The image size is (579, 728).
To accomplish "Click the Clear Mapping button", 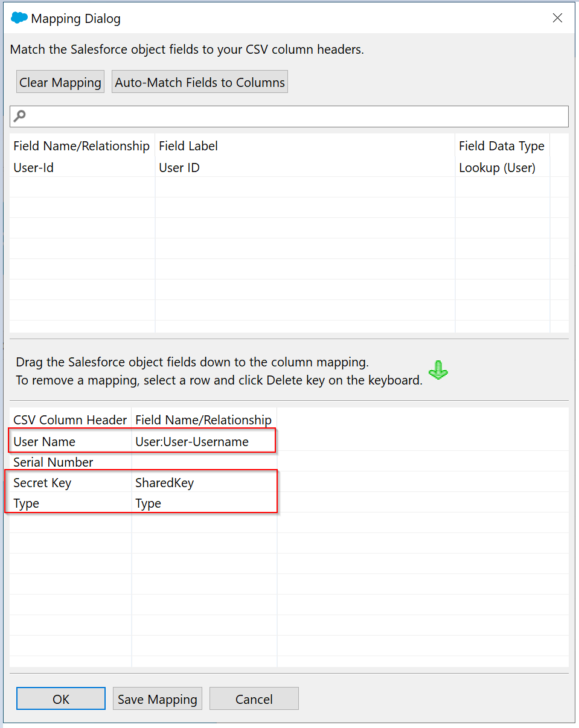I will click(60, 82).
